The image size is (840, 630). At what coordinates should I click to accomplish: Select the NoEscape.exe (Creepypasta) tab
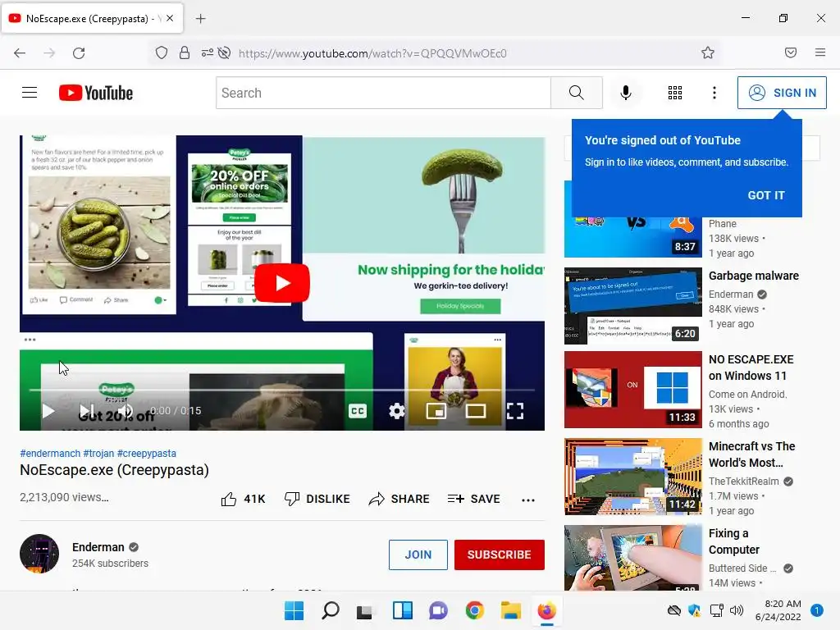click(x=92, y=18)
